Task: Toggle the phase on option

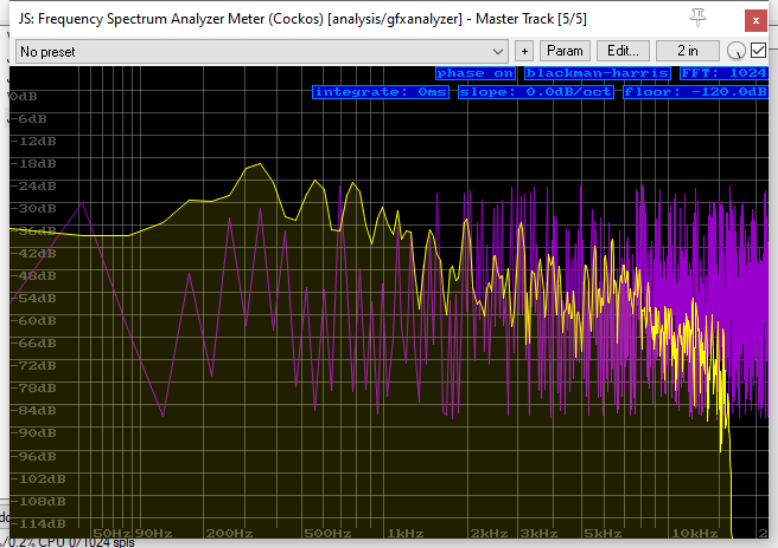Action: point(475,73)
